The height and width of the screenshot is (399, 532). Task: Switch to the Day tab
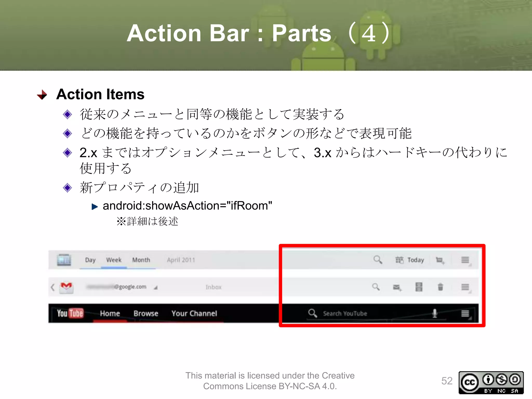click(90, 260)
